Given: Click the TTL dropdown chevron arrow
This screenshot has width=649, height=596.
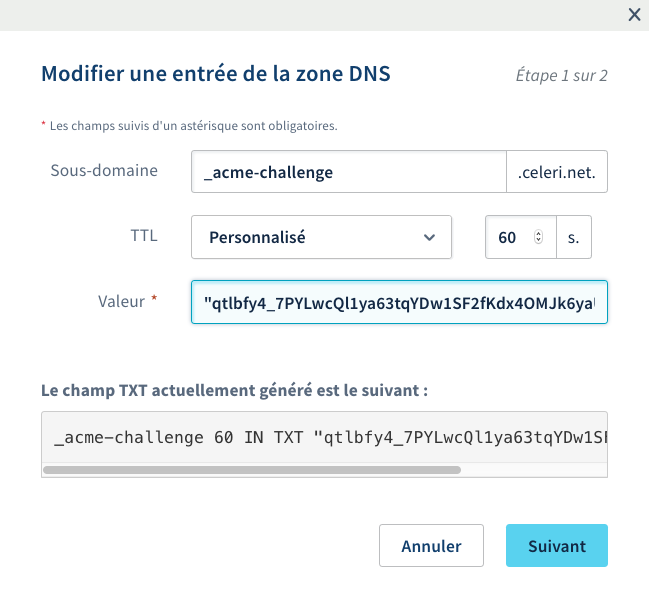Looking at the screenshot, I should pos(429,238).
